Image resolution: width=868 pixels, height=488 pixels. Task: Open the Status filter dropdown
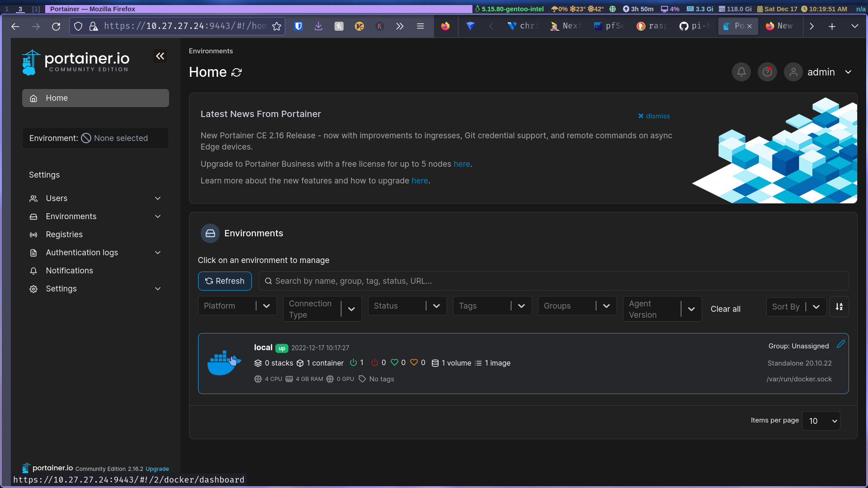pyautogui.click(x=407, y=306)
